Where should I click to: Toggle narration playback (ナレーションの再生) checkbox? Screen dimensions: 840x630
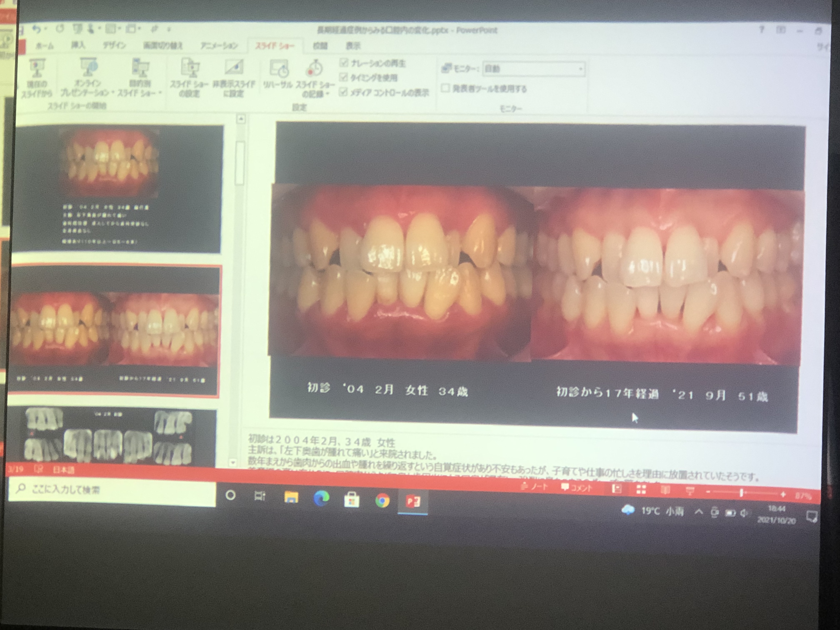pos(344,62)
